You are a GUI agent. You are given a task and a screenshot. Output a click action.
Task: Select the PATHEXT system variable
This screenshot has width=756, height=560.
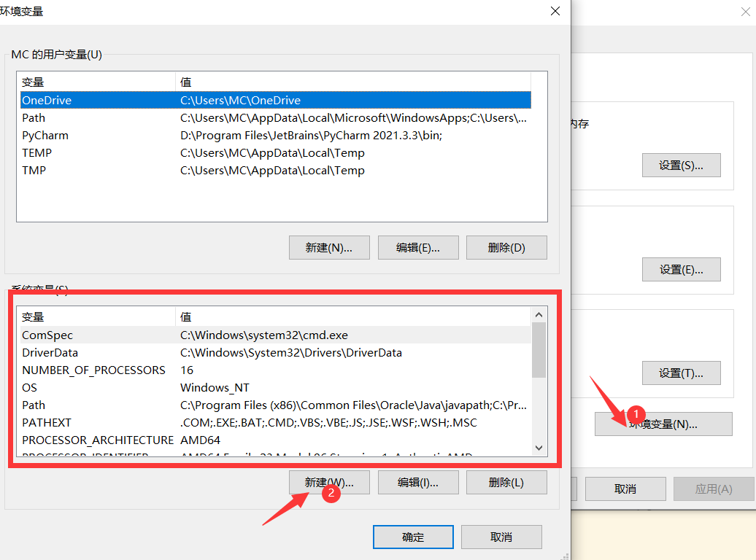coord(275,423)
